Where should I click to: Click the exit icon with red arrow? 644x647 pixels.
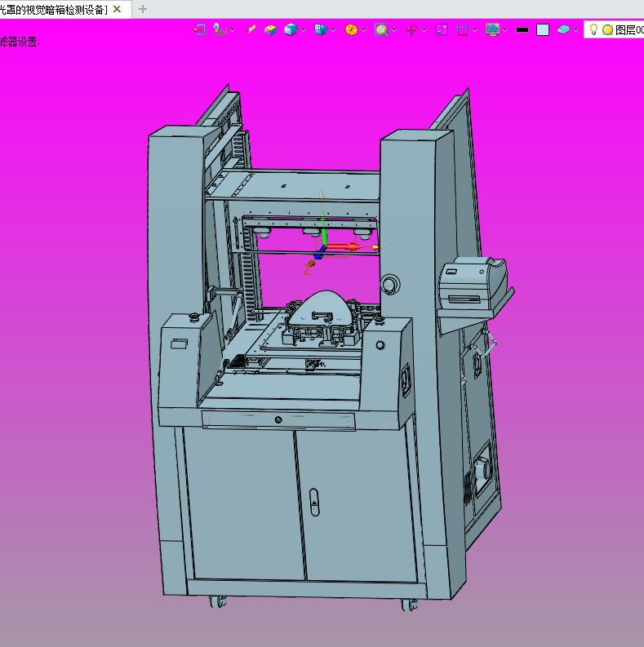pyautogui.click(x=200, y=29)
